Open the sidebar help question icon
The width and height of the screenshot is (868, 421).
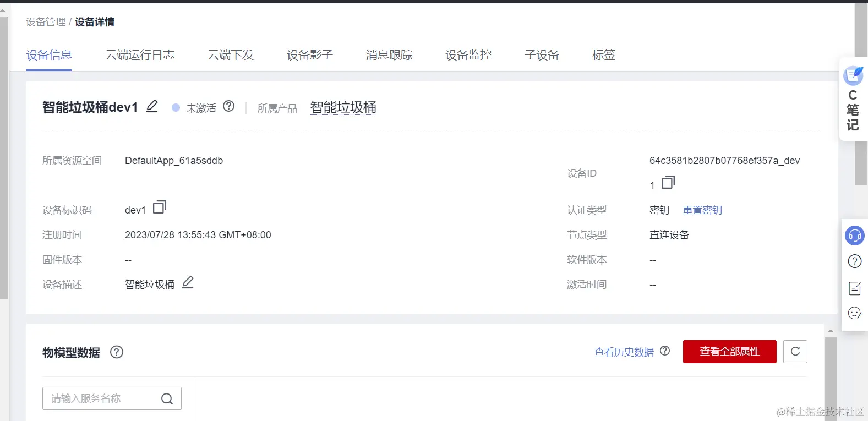[x=855, y=261]
